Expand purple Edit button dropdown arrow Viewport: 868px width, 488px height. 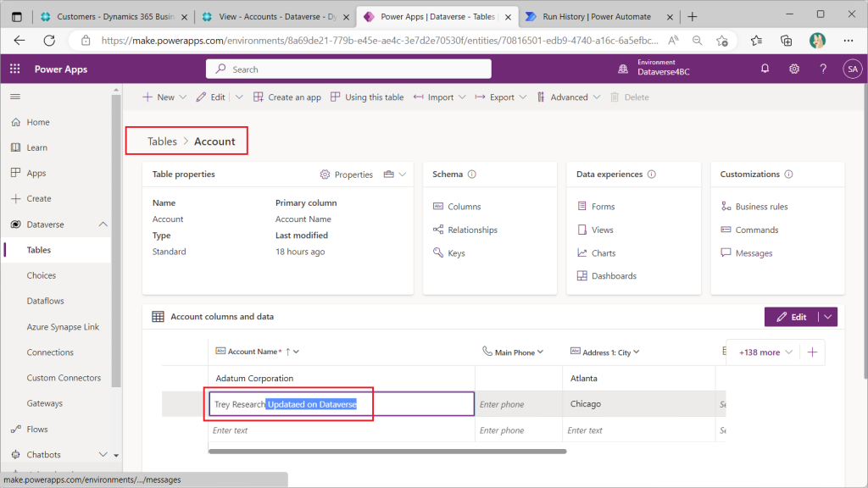[x=827, y=317]
